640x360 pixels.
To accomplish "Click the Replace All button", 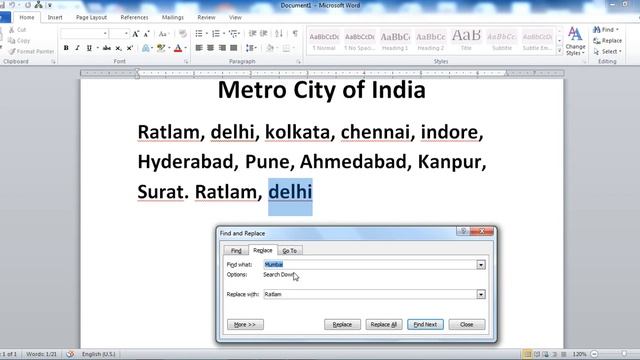I will [x=384, y=324].
